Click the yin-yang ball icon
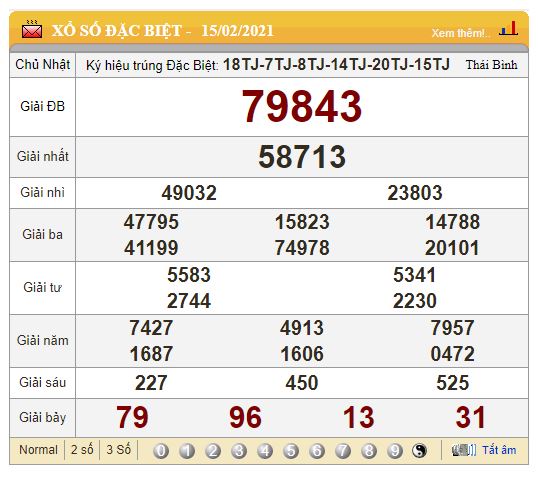Viewport: 538px width, 479px height. tap(420, 451)
